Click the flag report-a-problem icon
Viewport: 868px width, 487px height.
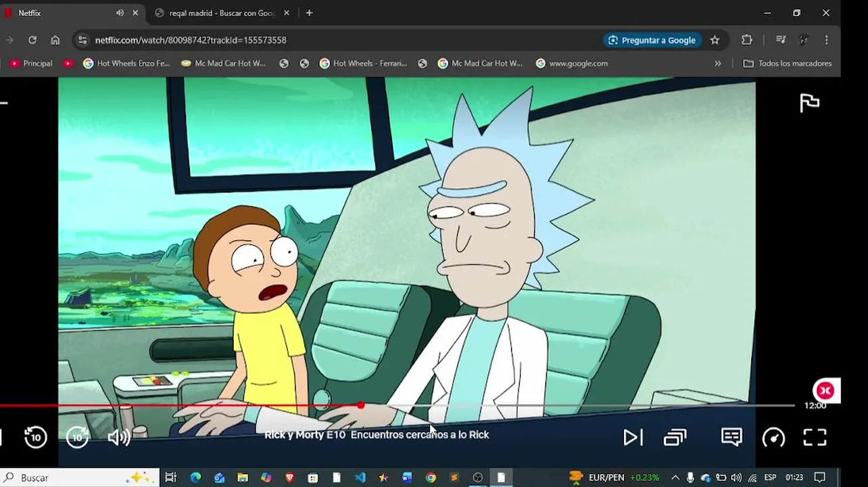point(809,103)
